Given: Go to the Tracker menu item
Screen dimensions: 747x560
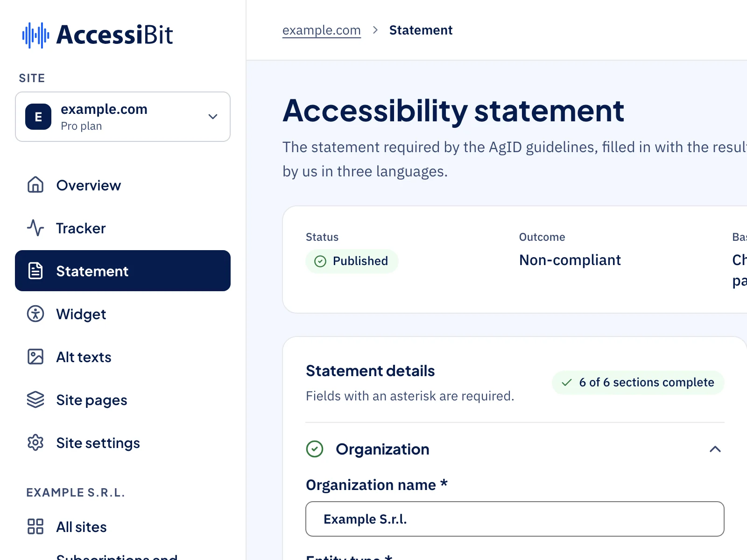Looking at the screenshot, I should click(123, 228).
